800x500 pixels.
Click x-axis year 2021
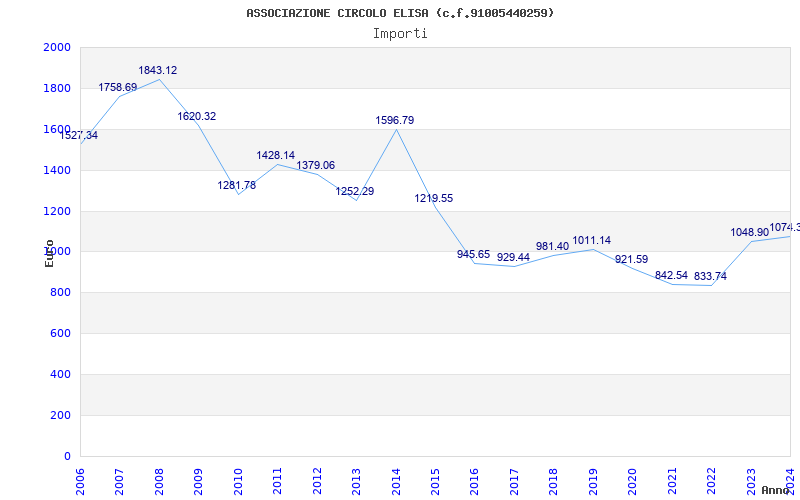coord(672,480)
